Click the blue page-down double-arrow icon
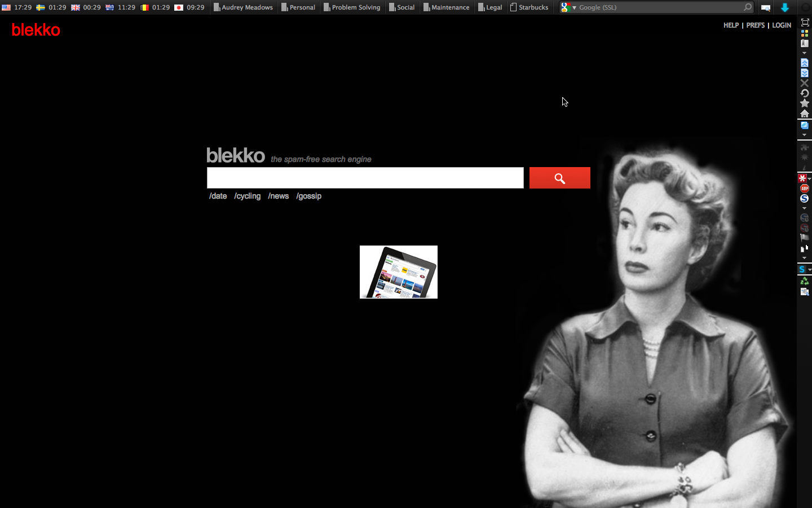This screenshot has width=812, height=508. (805, 73)
